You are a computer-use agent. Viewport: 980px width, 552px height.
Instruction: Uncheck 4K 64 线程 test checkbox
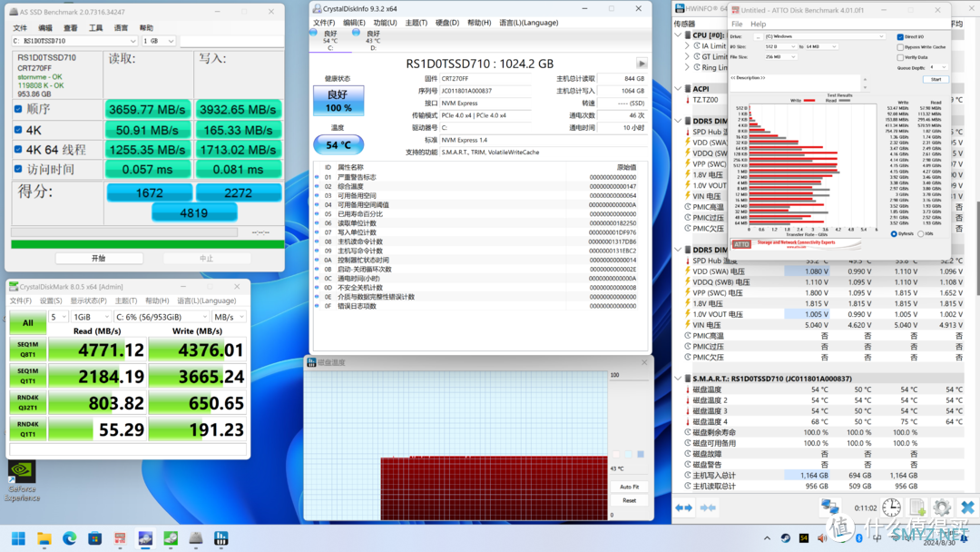18,150
